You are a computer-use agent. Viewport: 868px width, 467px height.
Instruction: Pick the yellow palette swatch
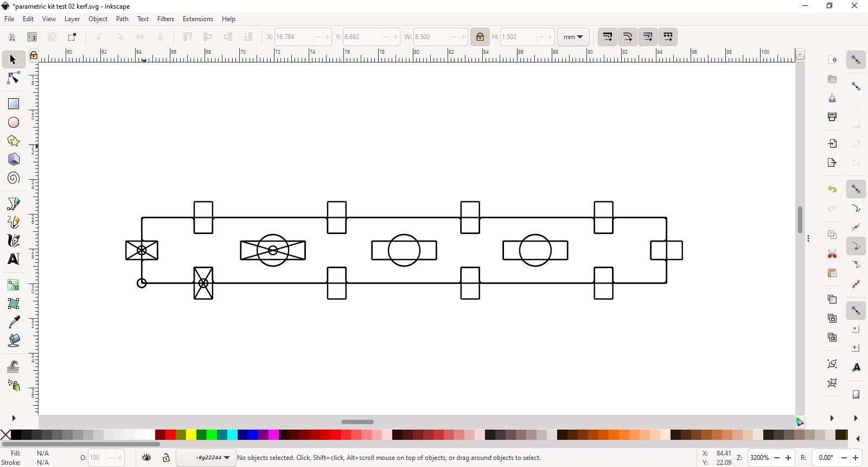pyautogui.click(x=191, y=435)
